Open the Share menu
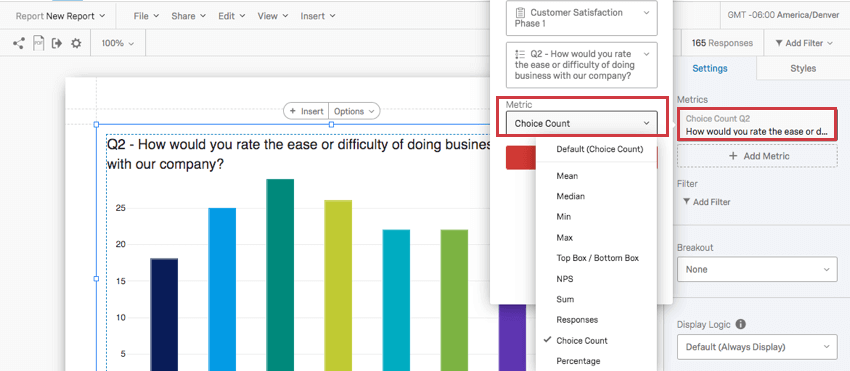 tap(189, 16)
